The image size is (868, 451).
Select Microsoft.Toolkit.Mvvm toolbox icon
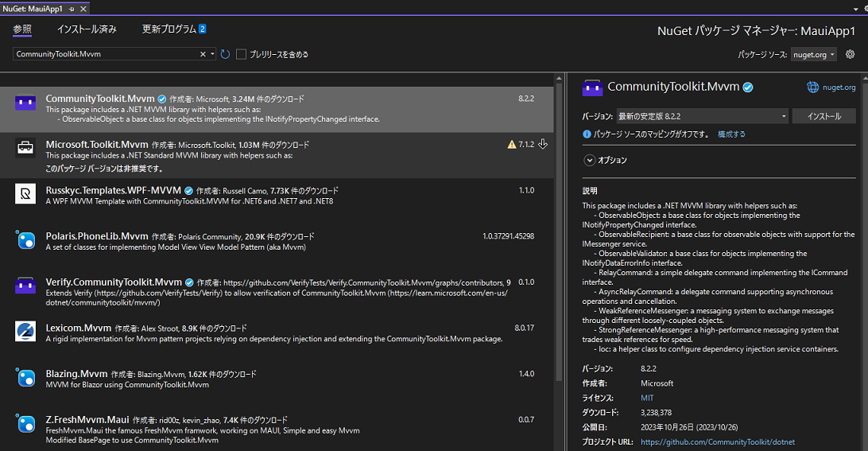25,148
